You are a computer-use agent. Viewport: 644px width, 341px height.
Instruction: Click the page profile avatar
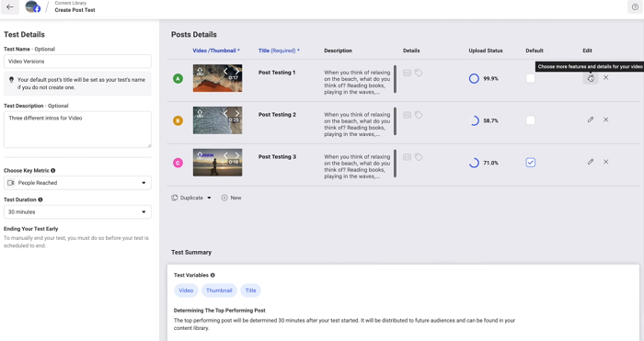pos(32,6)
